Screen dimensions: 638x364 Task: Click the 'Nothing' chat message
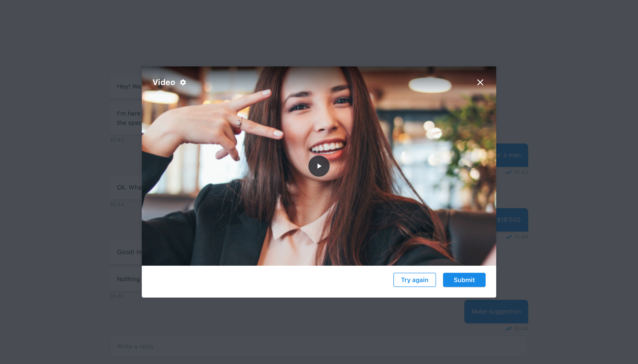pyautogui.click(x=126, y=279)
